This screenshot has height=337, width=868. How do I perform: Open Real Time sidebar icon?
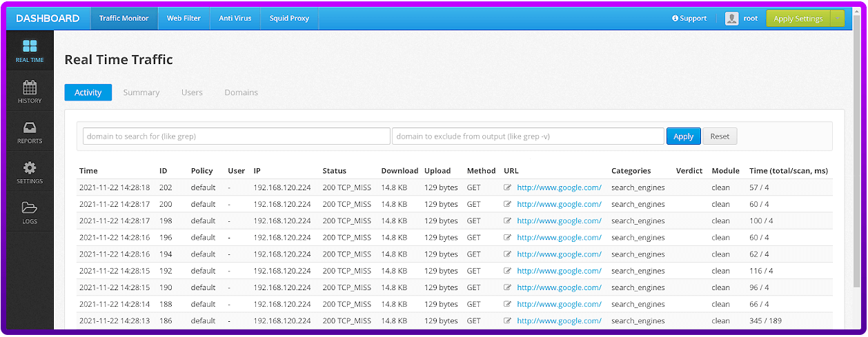click(x=30, y=47)
